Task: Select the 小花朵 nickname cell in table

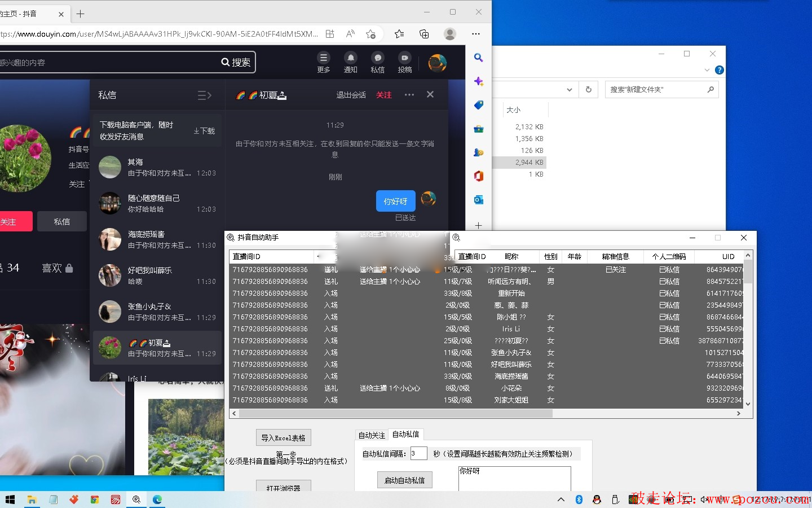Action: 511,388
